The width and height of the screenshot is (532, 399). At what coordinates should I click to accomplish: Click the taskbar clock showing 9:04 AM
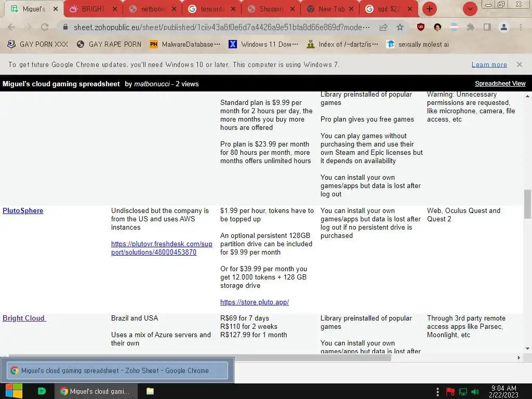(503, 391)
